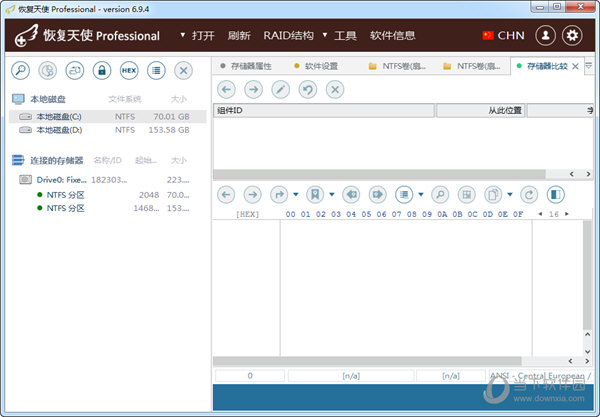The height and width of the screenshot is (417, 600).
Task: Click component table horizontal scrollbar thumb
Action: 379,174
